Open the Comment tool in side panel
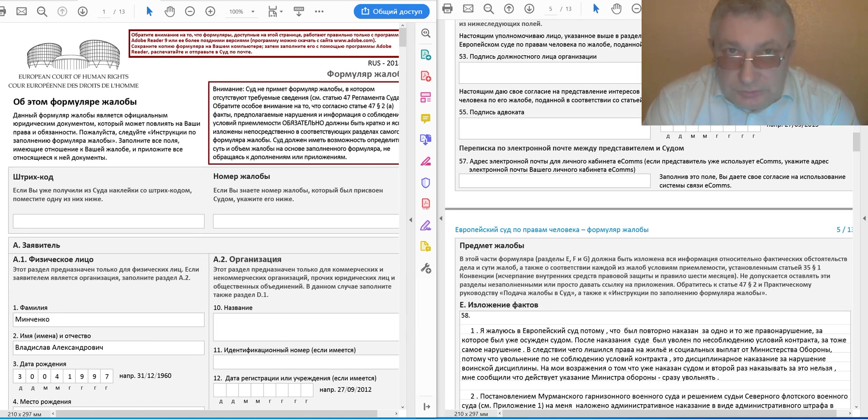Screen dimensions: 868x419 tap(426, 119)
